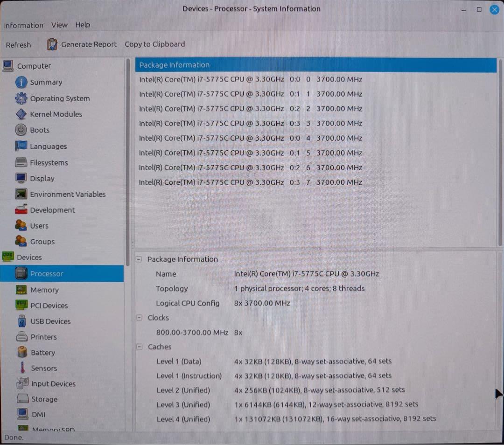Viewport: 504px width, 445px height.
Task: Select the Memory device icon in sidebar
Action: [x=21, y=290]
